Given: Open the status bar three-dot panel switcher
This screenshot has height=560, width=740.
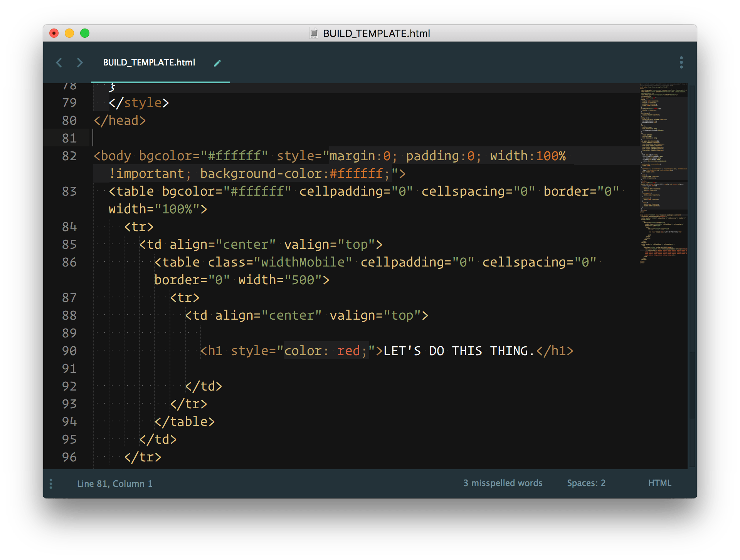Looking at the screenshot, I should 51,484.
